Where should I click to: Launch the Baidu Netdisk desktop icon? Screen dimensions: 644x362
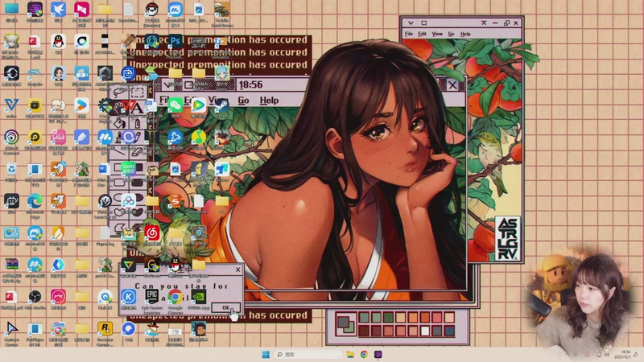point(129,202)
